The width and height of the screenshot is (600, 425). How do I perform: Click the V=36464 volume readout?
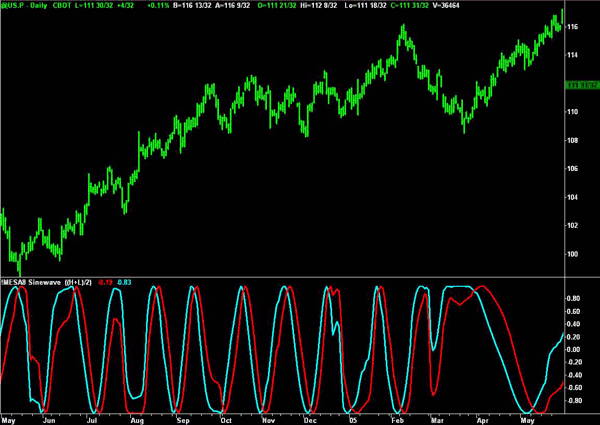432,5
